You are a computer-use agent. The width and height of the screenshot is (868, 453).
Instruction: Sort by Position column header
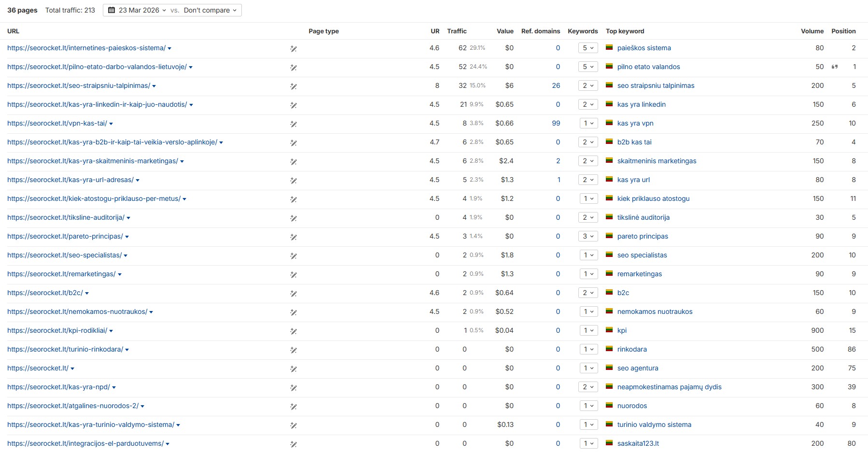[843, 31]
